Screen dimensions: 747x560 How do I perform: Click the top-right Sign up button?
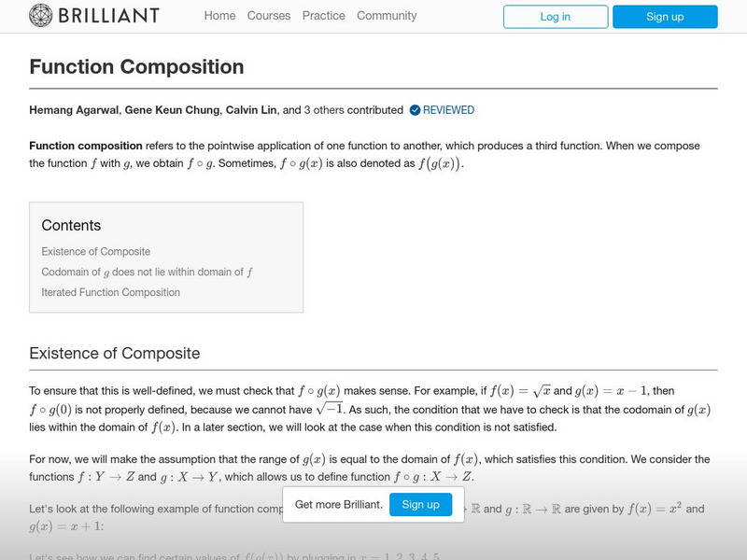pyautogui.click(x=664, y=16)
